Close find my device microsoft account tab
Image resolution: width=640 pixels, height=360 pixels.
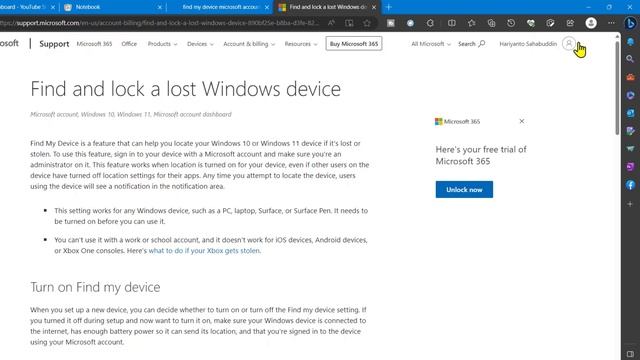pyautogui.click(x=267, y=7)
